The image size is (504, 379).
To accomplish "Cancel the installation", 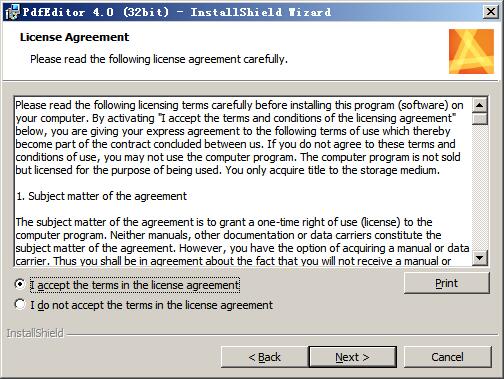I will tap(447, 357).
